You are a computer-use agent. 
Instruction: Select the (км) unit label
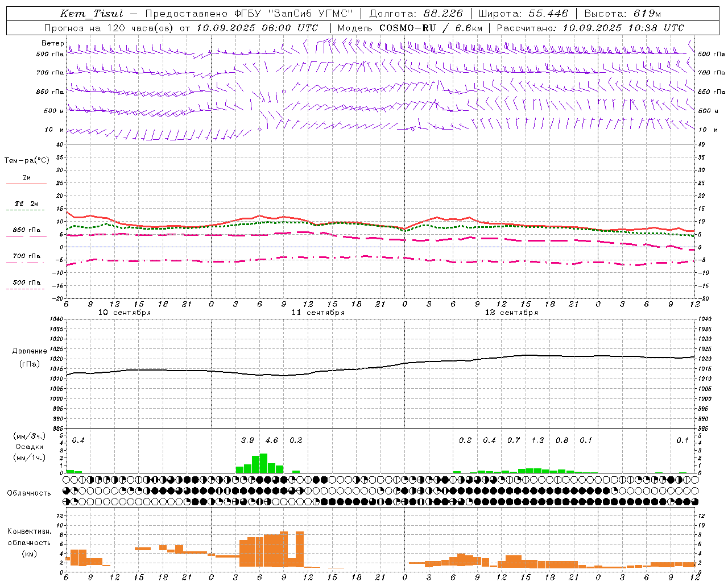click(30, 554)
